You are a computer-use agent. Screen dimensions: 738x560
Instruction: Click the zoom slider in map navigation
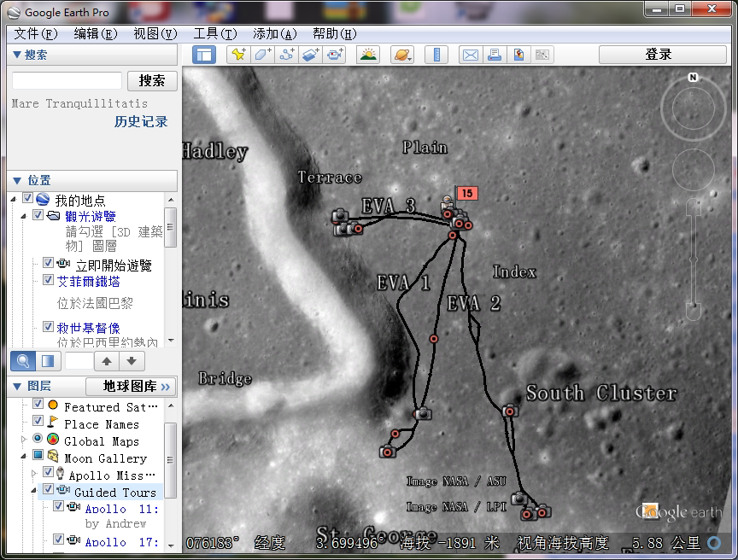[694, 260]
